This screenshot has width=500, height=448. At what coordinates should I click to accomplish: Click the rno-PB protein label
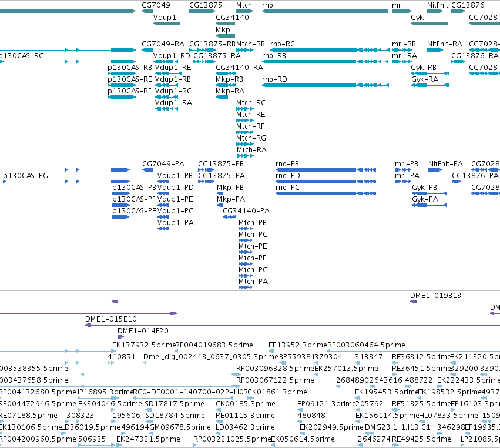[x=287, y=163]
